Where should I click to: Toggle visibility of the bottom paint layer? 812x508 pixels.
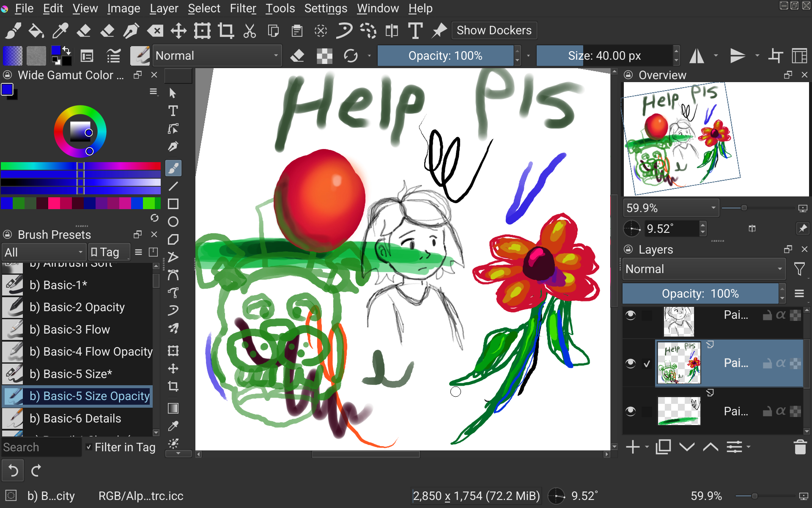click(631, 411)
